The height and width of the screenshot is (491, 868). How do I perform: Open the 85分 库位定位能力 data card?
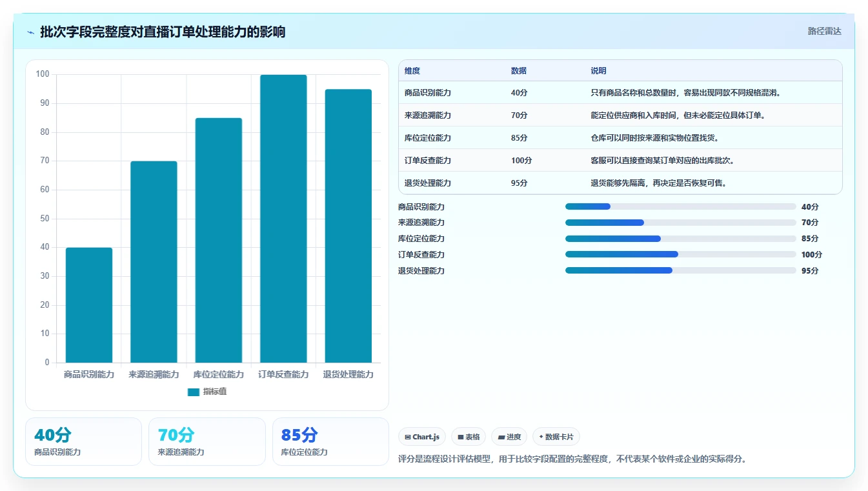click(x=330, y=441)
